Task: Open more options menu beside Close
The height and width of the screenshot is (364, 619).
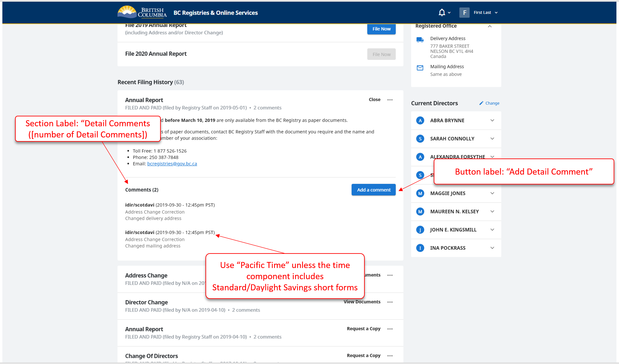Action: pyautogui.click(x=390, y=100)
